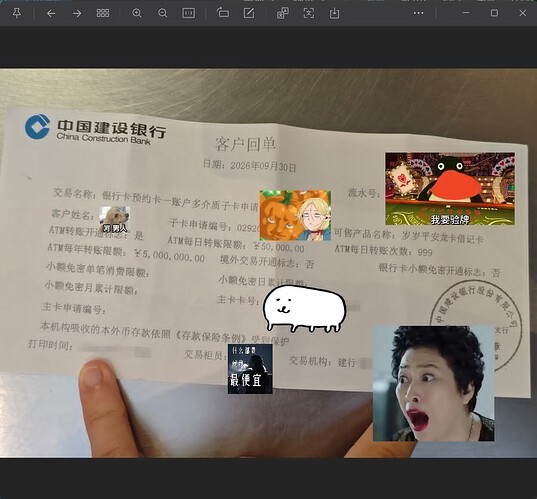The width and height of the screenshot is (537, 499).
Task: Click the 流水号 label on receipt
Action: [364, 193]
